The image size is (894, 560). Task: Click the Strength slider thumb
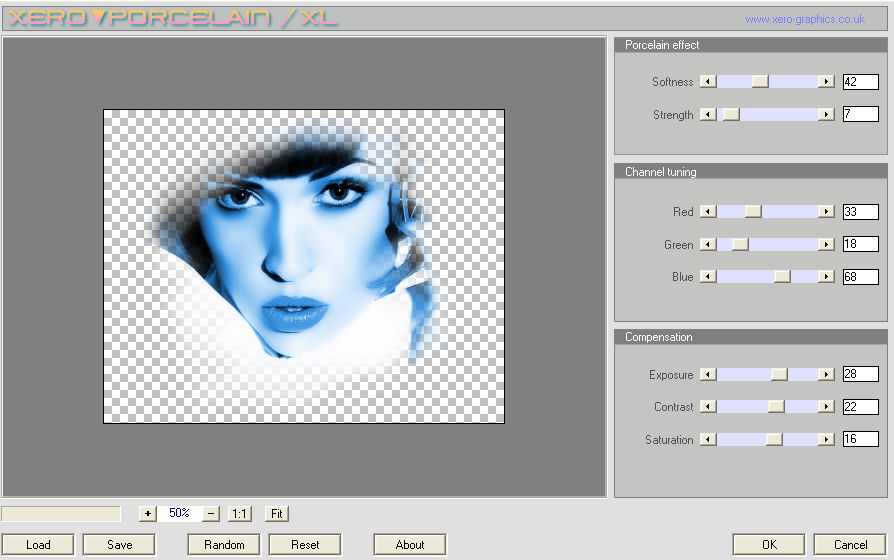[x=731, y=115]
